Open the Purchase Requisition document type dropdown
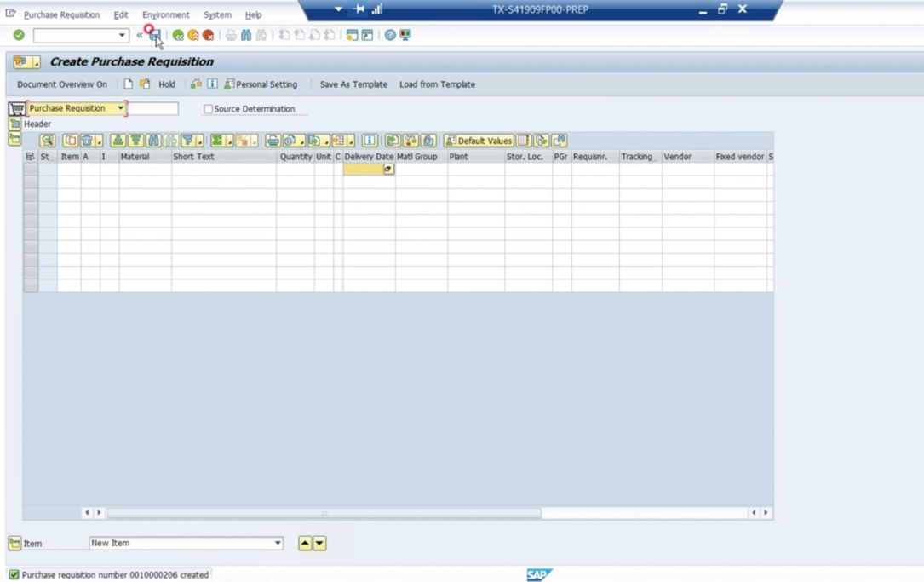924x582 pixels. point(120,108)
